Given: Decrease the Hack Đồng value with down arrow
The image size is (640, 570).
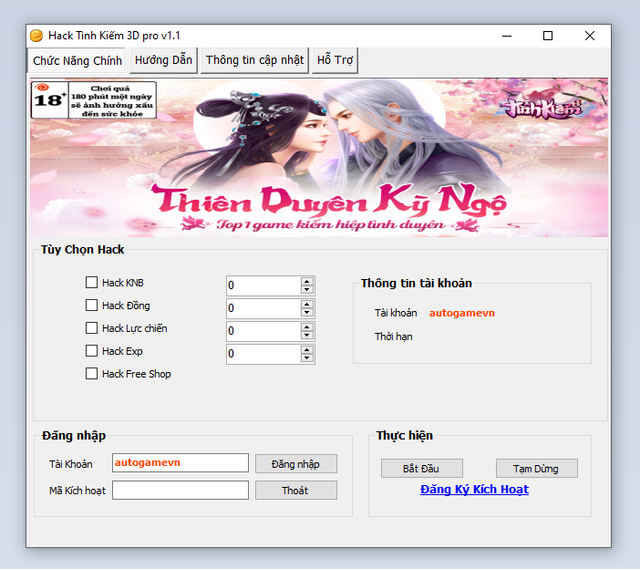Looking at the screenshot, I should pyautogui.click(x=307, y=312).
